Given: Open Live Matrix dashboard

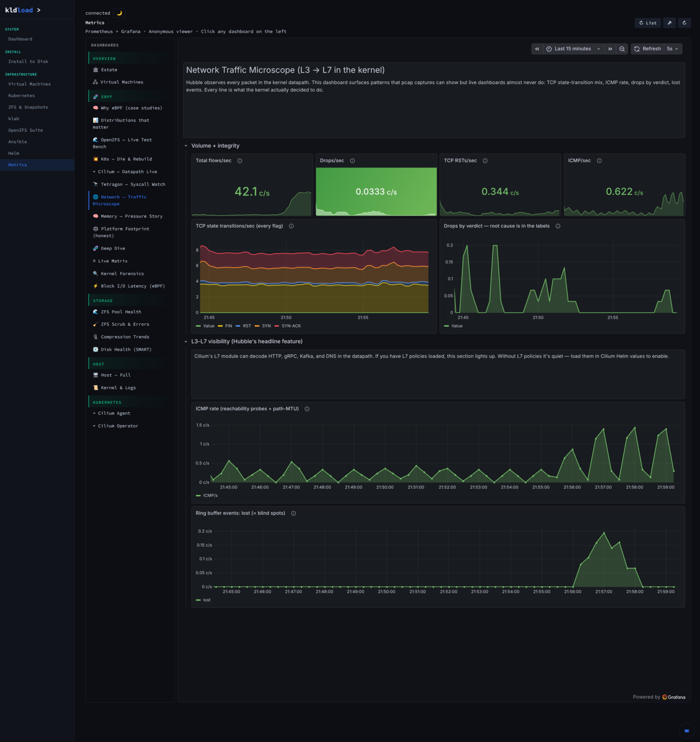Looking at the screenshot, I should pyautogui.click(x=128, y=261).
